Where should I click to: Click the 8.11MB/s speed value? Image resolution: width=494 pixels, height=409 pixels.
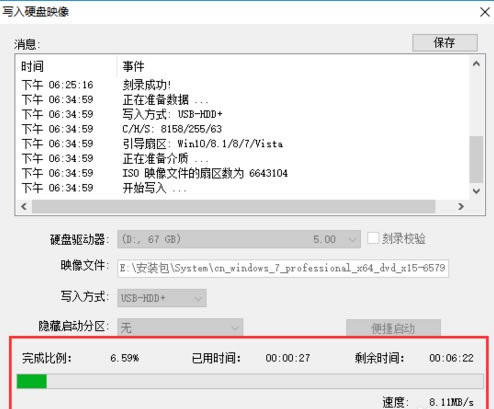tap(451, 402)
